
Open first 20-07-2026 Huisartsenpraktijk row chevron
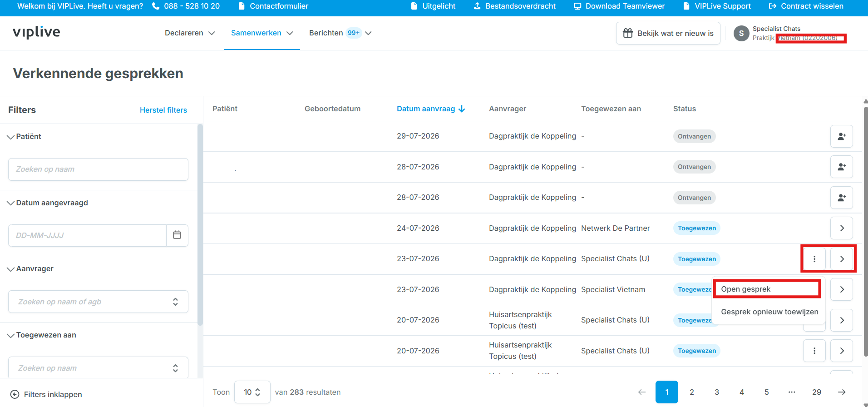841,320
